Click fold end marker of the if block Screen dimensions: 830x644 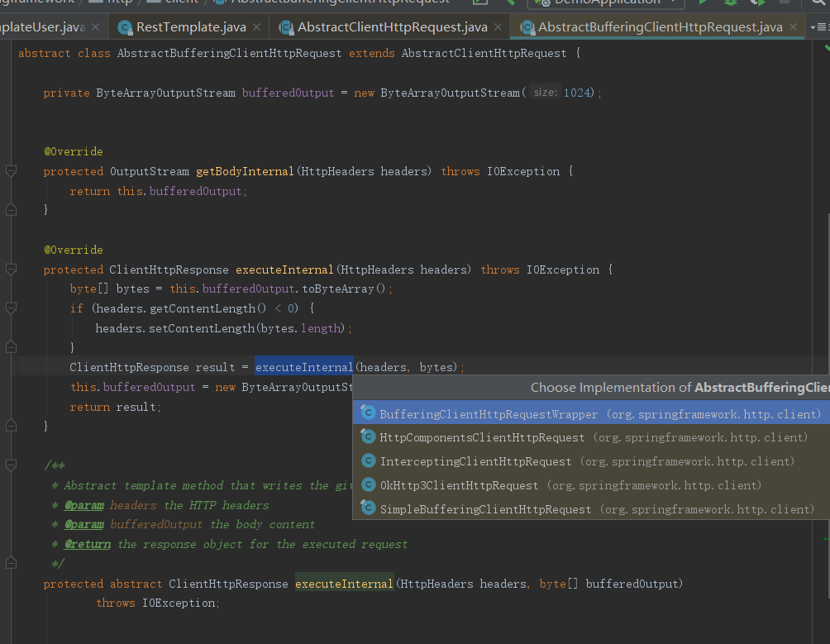(x=11, y=347)
